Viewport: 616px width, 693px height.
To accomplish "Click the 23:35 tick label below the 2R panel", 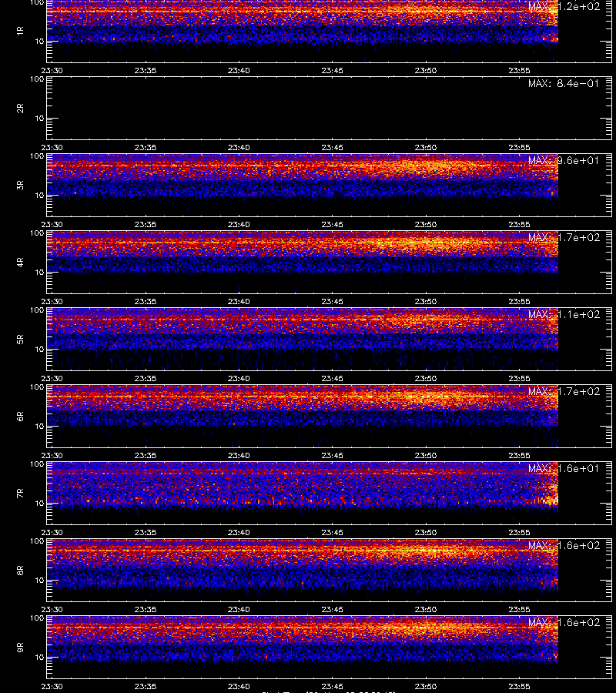I will pyautogui.click(x=146, y=147).
